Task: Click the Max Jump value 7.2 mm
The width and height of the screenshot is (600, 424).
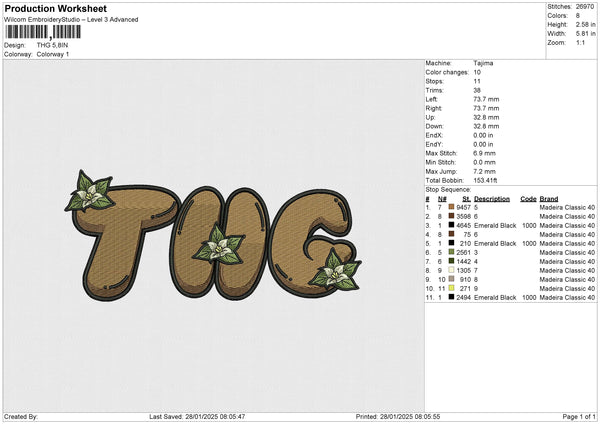Action: (x=485, y=171)
